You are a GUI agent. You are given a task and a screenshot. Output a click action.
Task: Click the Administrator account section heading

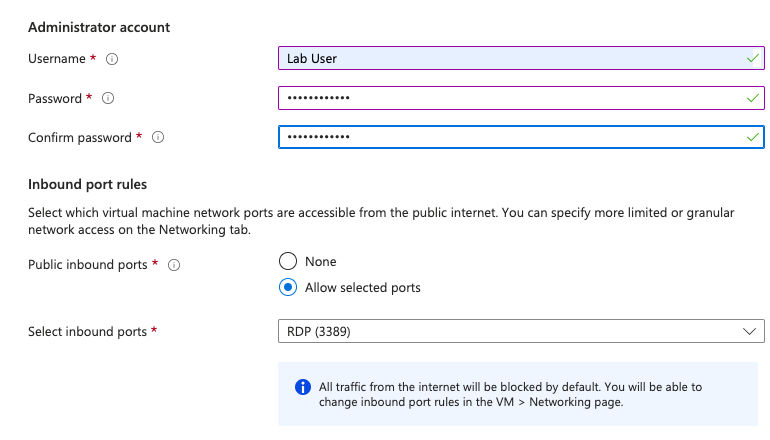point(99,27)
